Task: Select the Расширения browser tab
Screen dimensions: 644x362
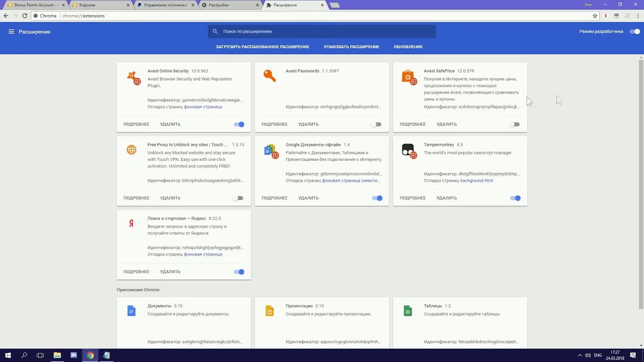Action: pos(295,5)
